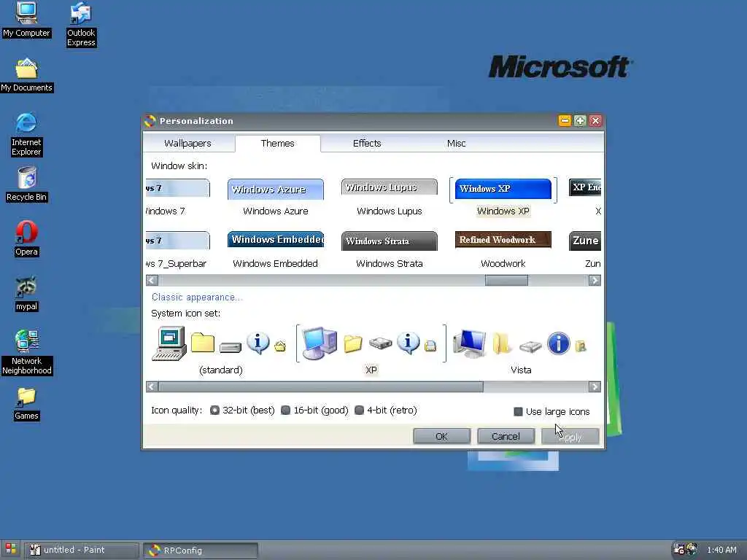This screenshot has width=747, height=560.
Task: Select the XP computer icon set
Action: tap(320, 343)
